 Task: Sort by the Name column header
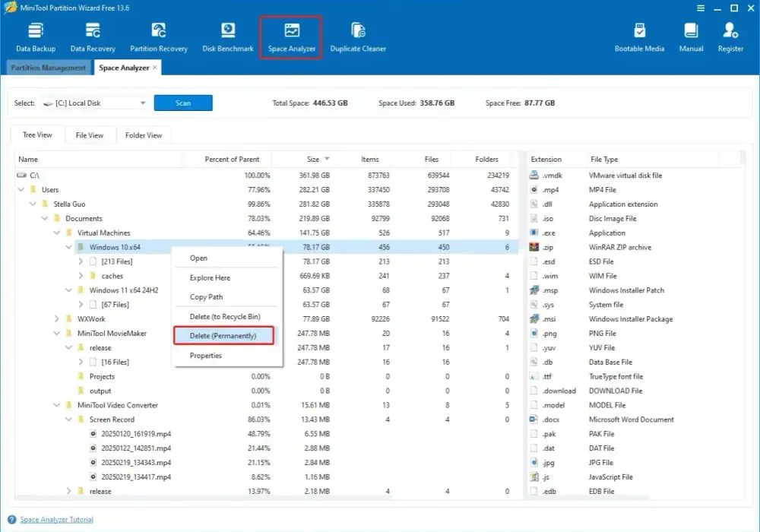(98, 159)
